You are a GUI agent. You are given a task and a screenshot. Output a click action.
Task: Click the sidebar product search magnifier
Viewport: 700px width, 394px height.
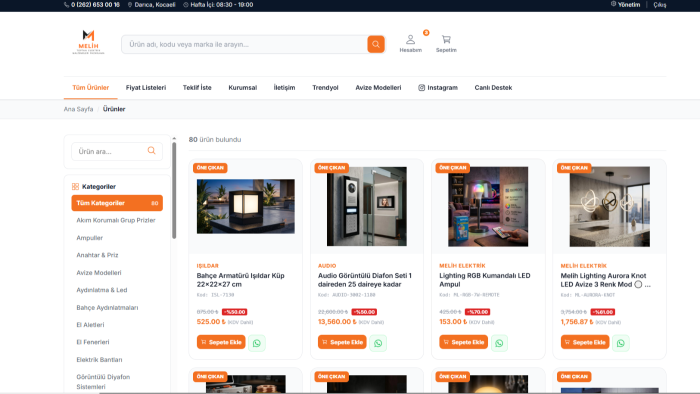(x=152, y=151)
